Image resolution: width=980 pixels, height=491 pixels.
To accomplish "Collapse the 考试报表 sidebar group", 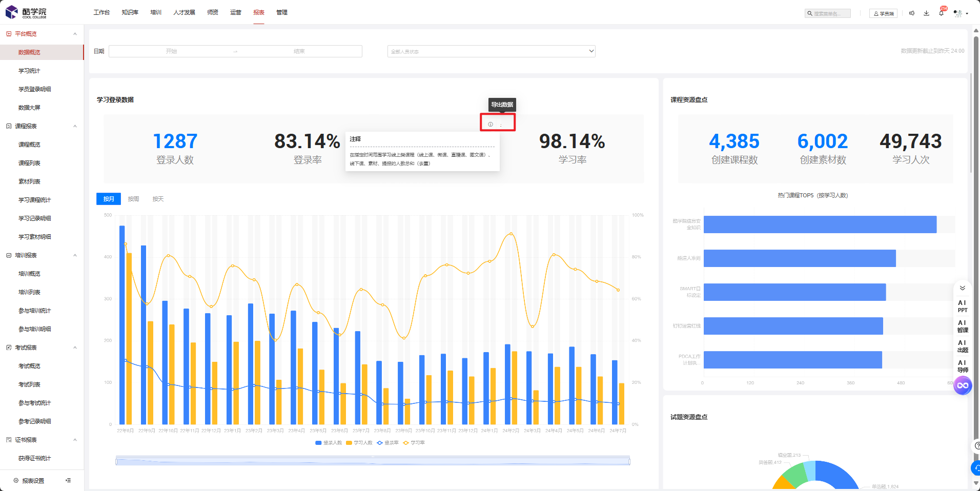I will [75, 347].
